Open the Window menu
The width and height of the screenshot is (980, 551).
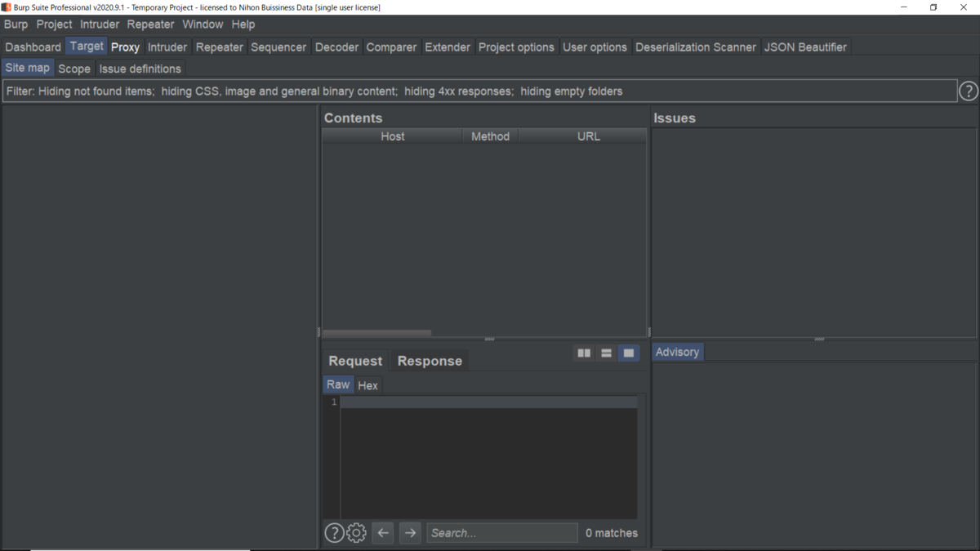point(203,24)
